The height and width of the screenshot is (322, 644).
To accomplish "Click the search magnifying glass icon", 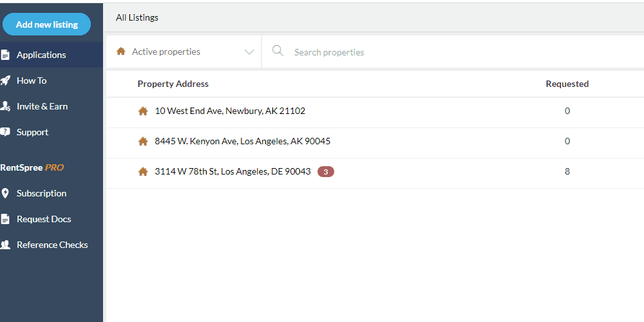I will point(278,51).
